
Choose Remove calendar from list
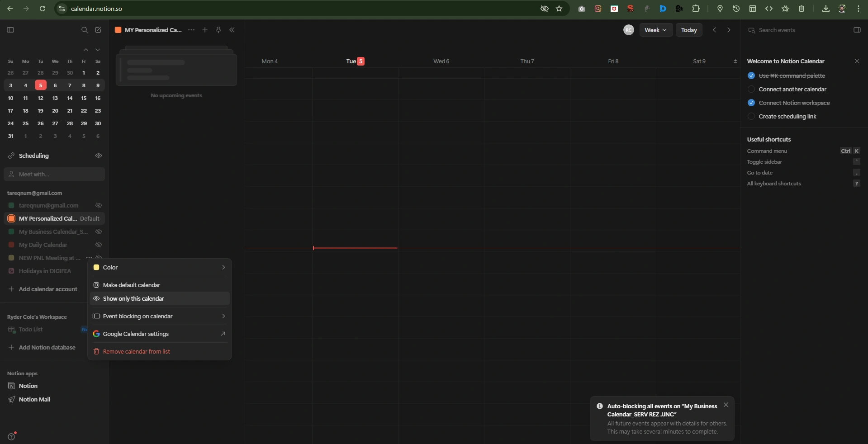(160, 351)
